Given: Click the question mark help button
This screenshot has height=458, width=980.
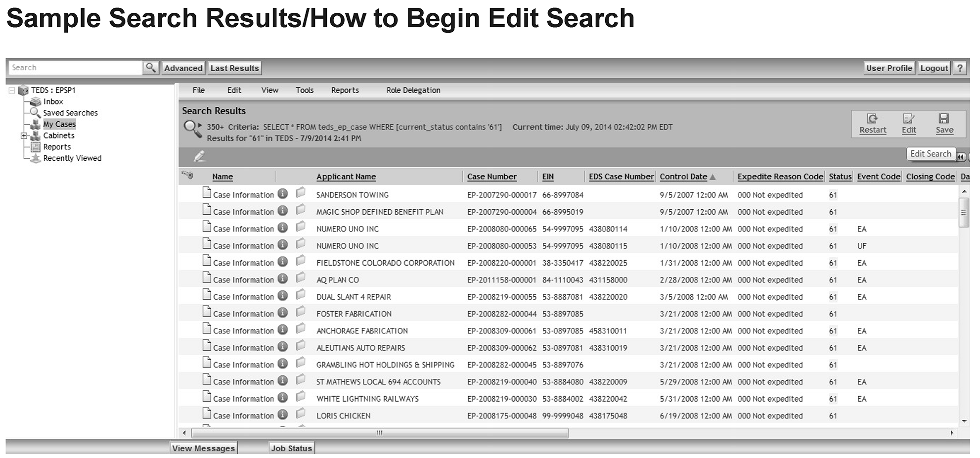Looking at the screenshot, I should pos(959,68).
